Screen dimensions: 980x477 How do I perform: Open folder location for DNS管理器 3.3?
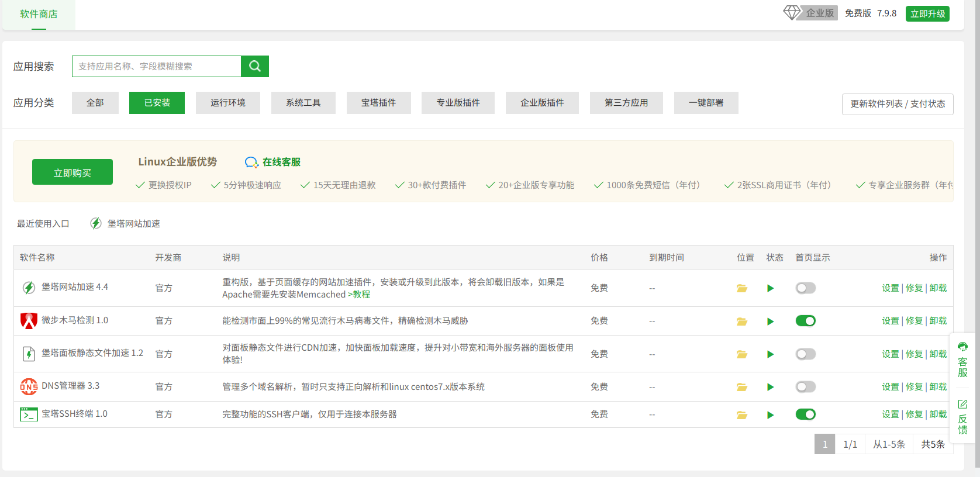[741, 387]
